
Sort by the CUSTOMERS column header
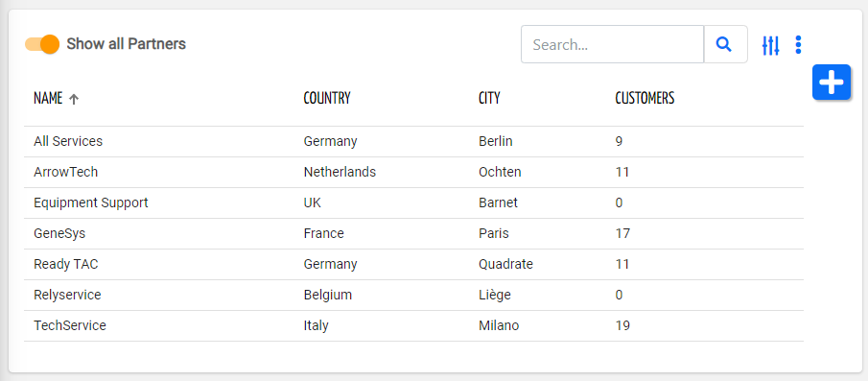click(645, 99)
